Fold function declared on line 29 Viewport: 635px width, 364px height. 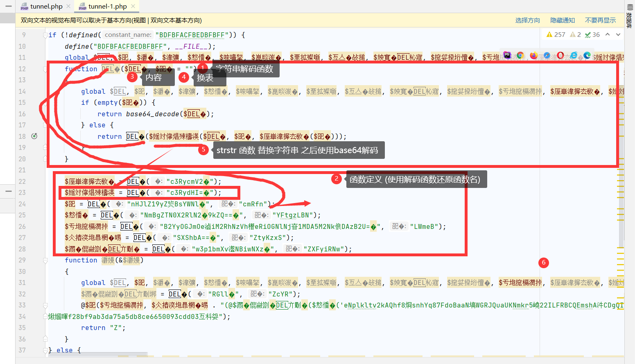pyautogui.click(x=45, y=260)
